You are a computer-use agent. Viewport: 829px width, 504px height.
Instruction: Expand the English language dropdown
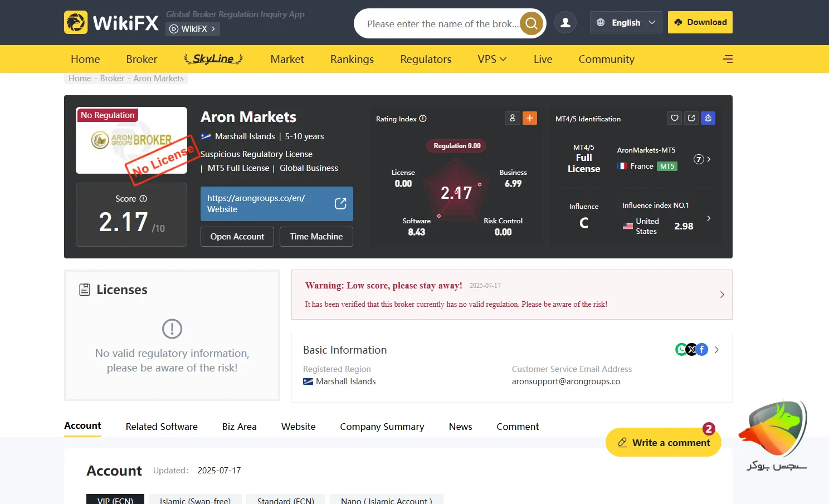tap(626, 23)
